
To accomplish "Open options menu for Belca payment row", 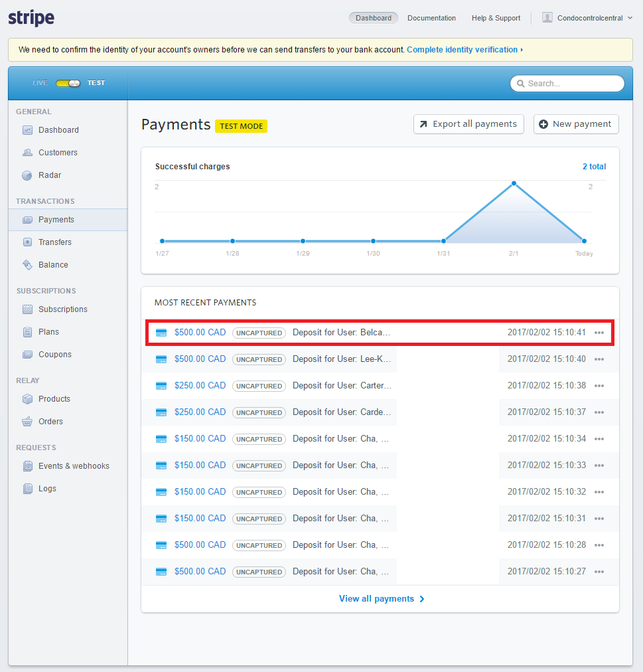I will coord(599,333).
